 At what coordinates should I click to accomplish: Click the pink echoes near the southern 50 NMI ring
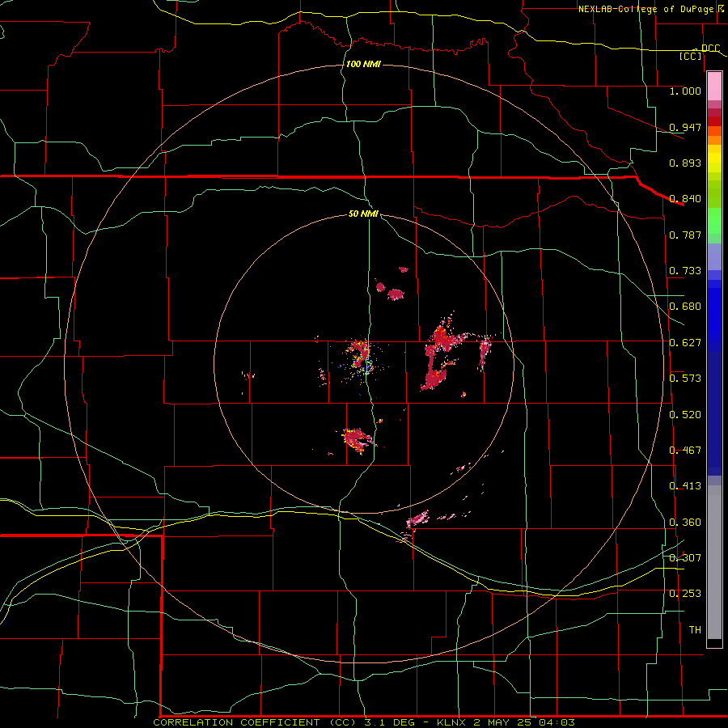coord(418,518)
